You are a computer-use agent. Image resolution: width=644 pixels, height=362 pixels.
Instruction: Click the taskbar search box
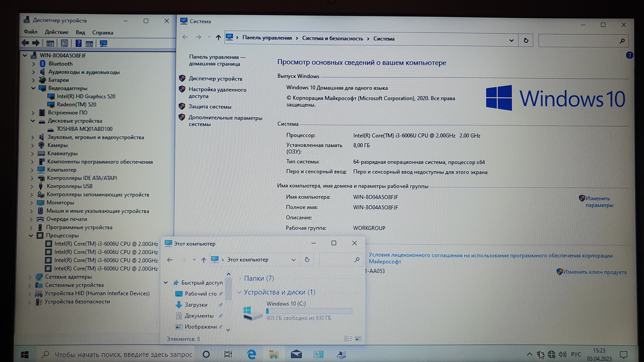tap(123, 354)
